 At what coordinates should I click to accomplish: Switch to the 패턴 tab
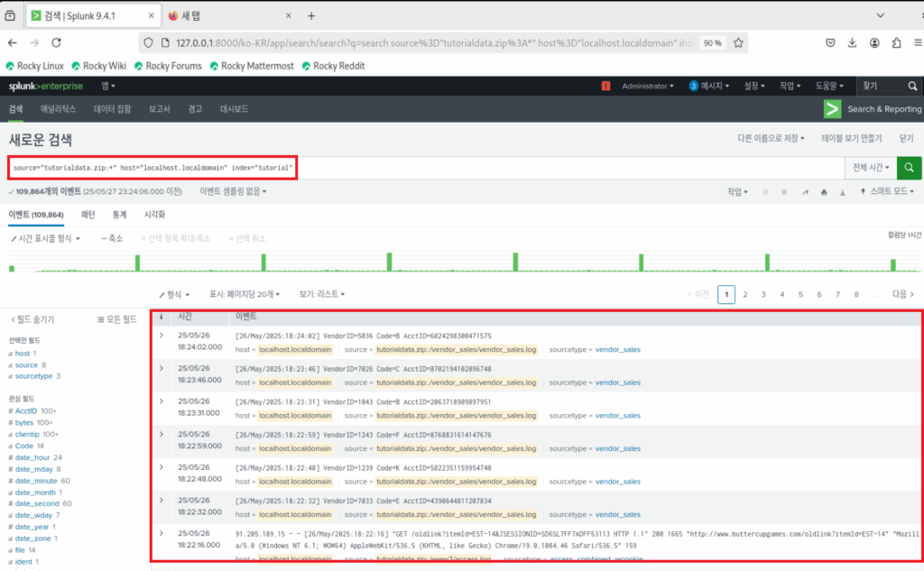click(88, 215)
